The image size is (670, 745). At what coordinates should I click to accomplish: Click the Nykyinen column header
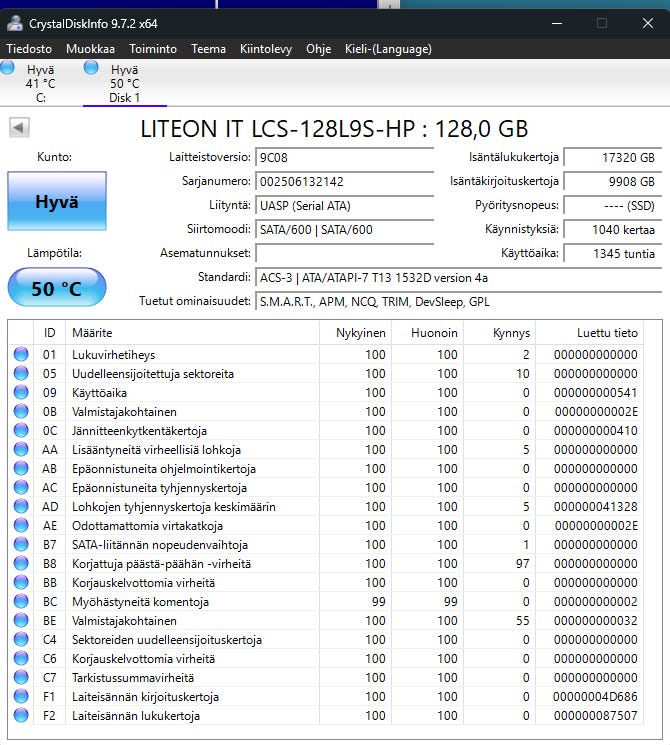[355, 333]
